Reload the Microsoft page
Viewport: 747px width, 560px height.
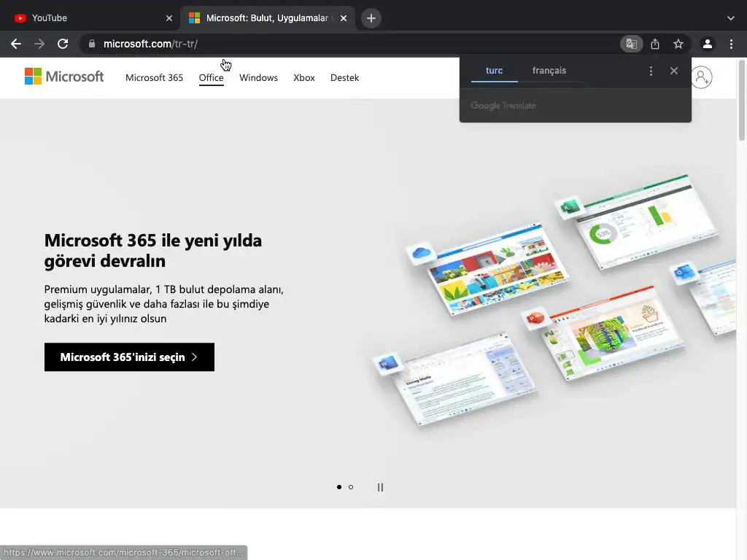63,44
